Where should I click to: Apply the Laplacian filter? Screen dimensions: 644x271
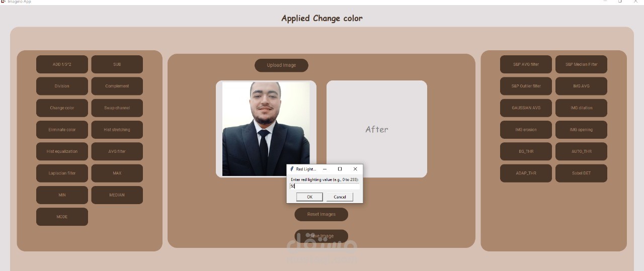[x=62, y=173]
